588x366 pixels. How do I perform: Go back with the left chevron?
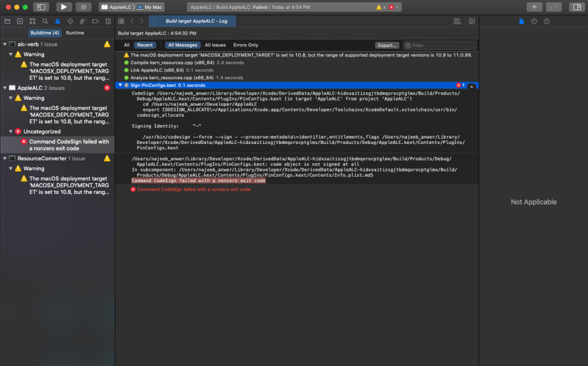coord(132,21)
